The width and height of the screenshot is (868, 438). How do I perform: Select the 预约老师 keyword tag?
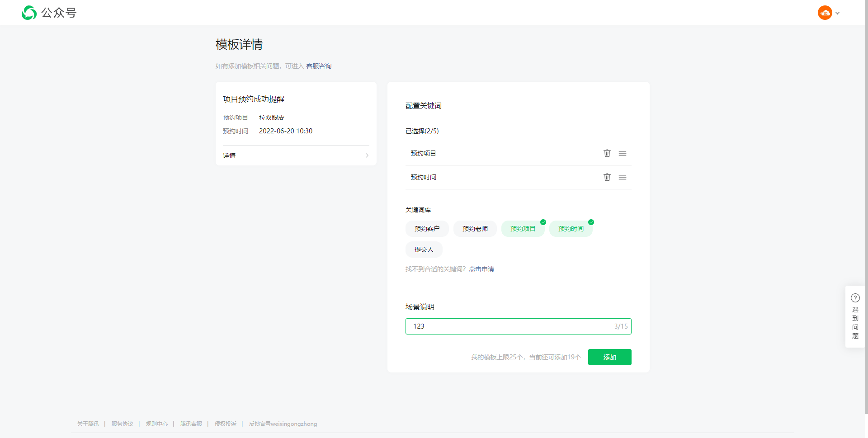tap(475, 229)
